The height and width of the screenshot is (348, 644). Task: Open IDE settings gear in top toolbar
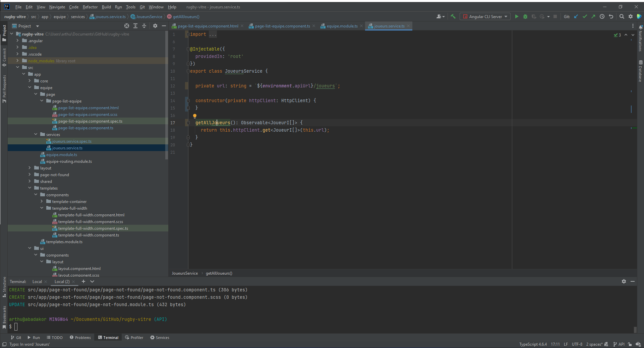pos(631,16)
